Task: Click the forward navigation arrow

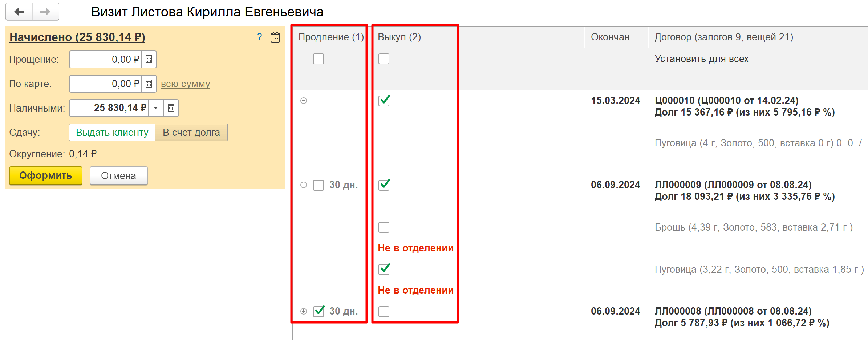Action: point(46,12)
